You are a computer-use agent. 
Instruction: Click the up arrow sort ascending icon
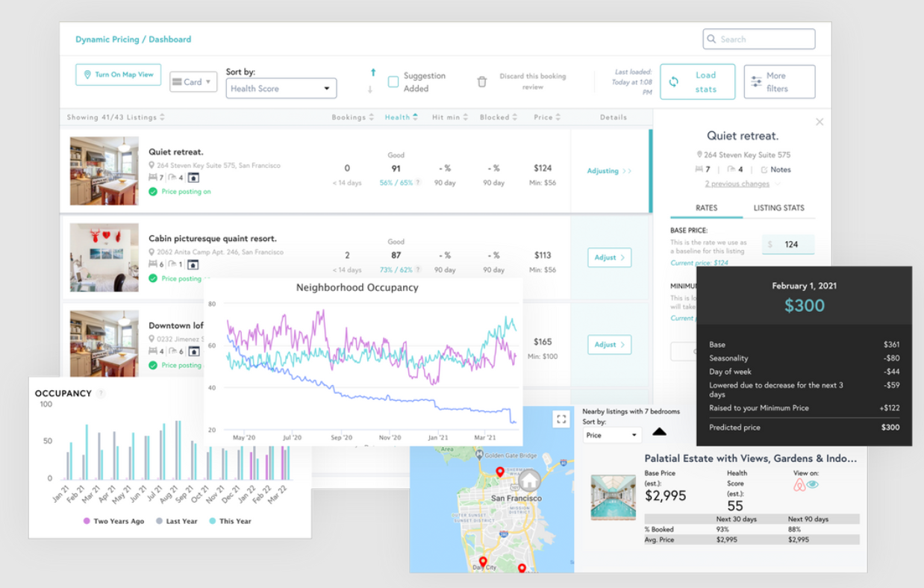click(x=372, y=72)
